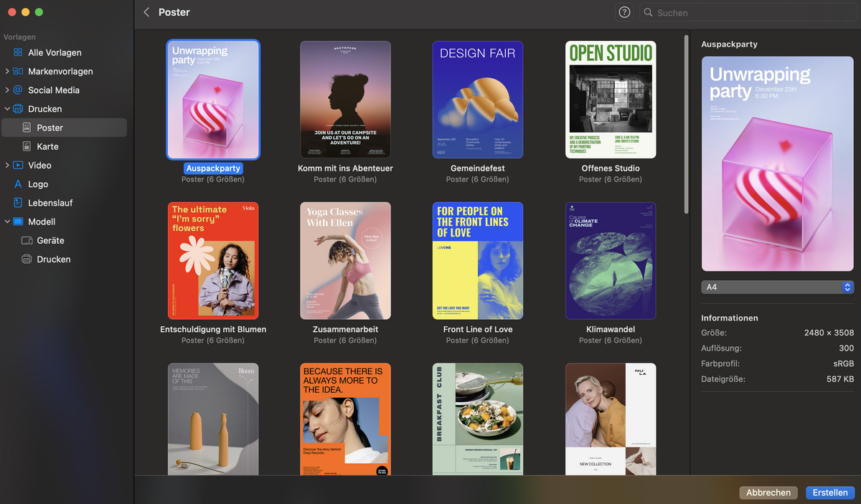Click the Alle Vorlagen grid icon

tap(18, 52)
